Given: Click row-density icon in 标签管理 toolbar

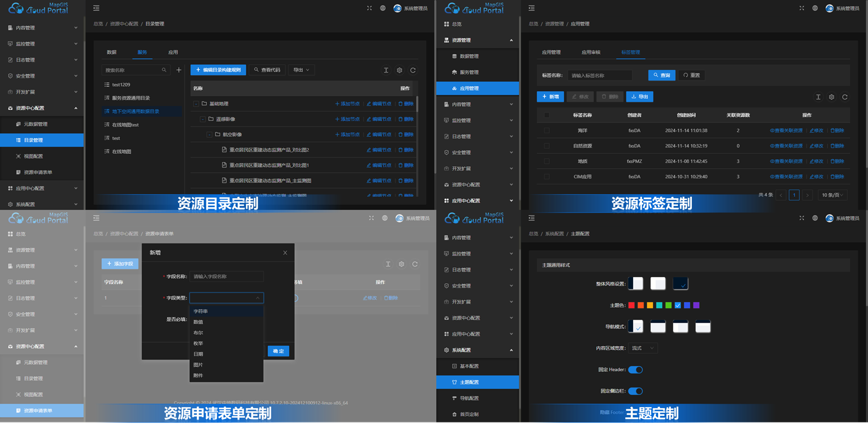Looking at the screenshot, I should pos(818,97).
